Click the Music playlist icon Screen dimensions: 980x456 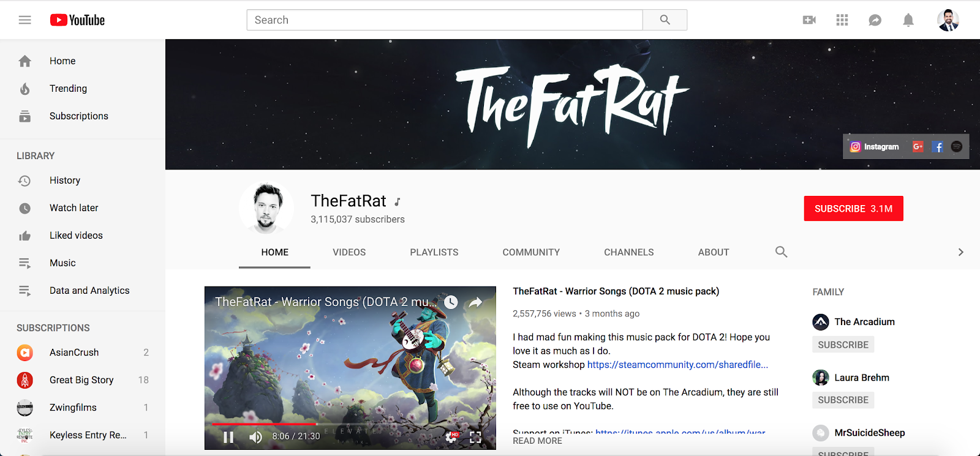coord(24,263)
